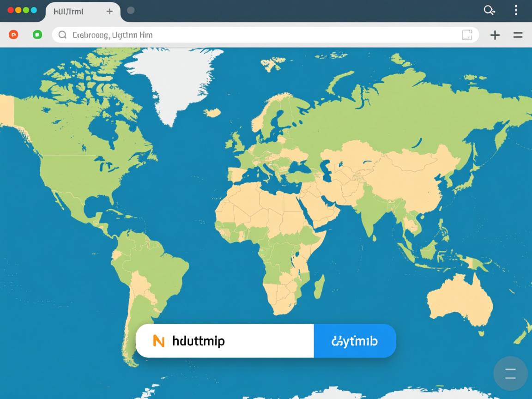Click the green zoom window button
Screen dimensions: 532x399
click(x=26, y=10)
